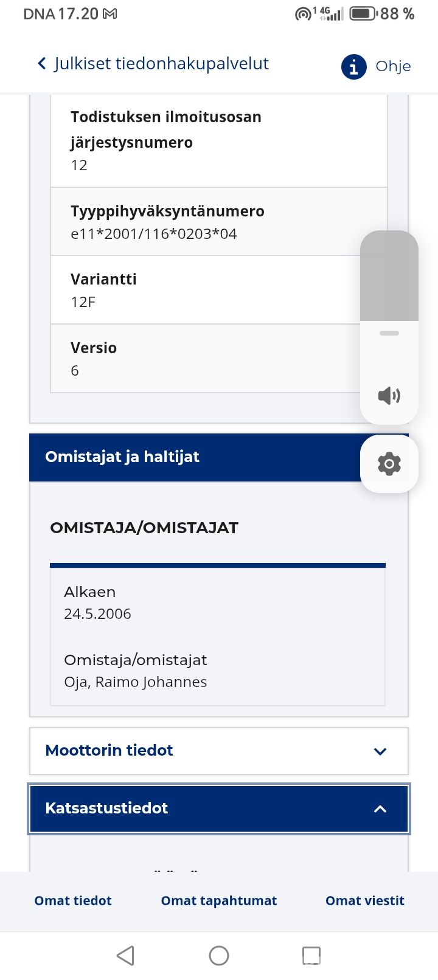This screenshot has width=438, height=980.
Task: Tap the blue info icon next to Ohje
Action: point(353,66)
